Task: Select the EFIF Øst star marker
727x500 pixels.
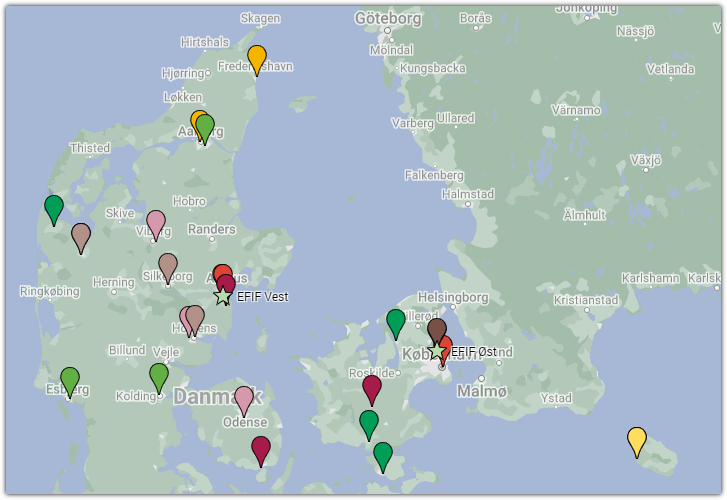Action: pyautogui.click(x=437, y=351)
